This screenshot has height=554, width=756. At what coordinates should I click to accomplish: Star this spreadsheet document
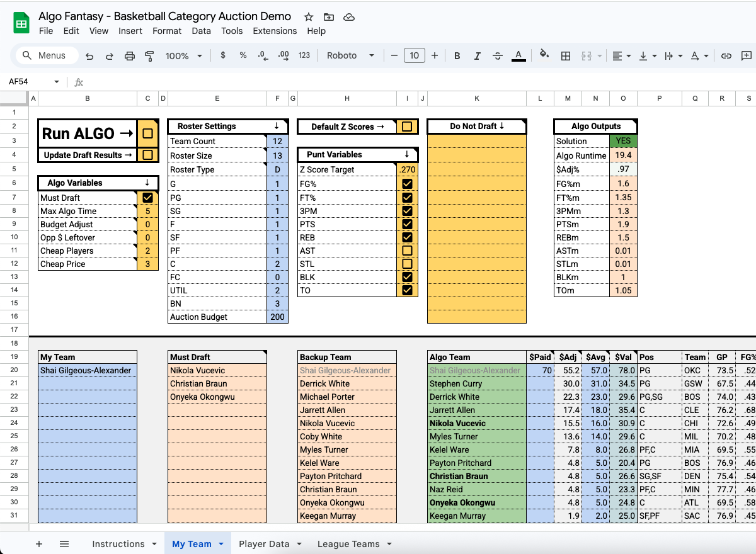tap(309, 17)
